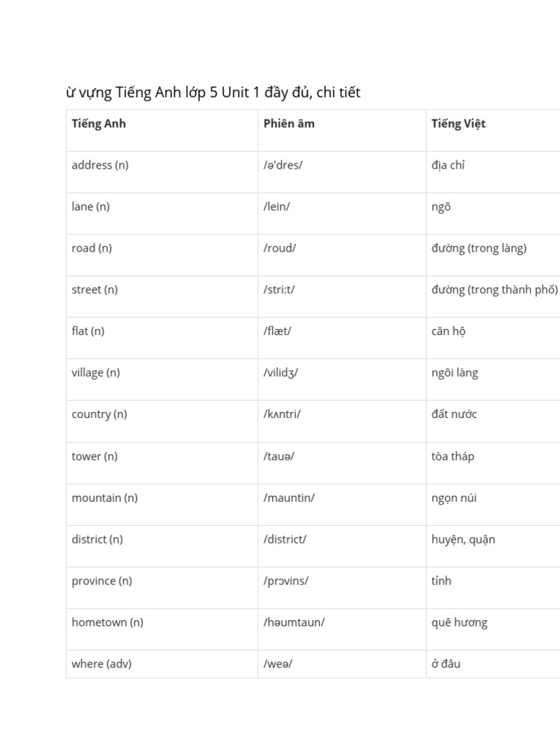Viewport: 560px width, 747px height.
Task: Click the "lane (n)" cell
Action: [x=90, y=206]
